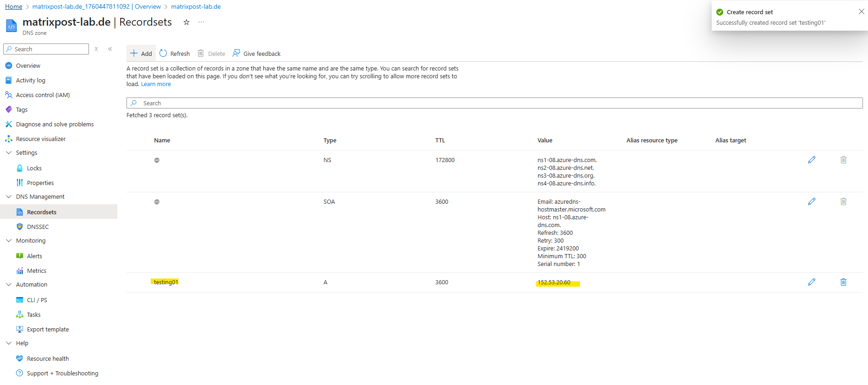This screenshot has height=385, width=868.
Task: Refresh the record sets list
Action: (x=175, y=54)
